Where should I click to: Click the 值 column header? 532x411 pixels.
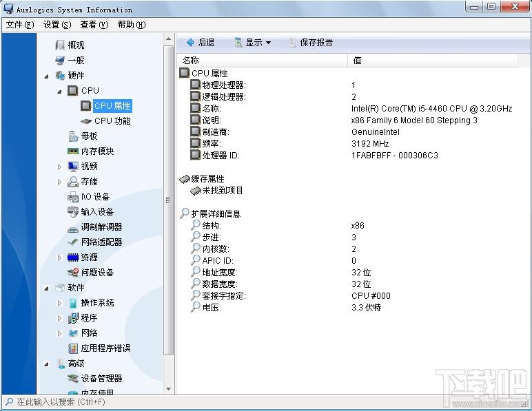pyautogui.click(x=433, y=61)
